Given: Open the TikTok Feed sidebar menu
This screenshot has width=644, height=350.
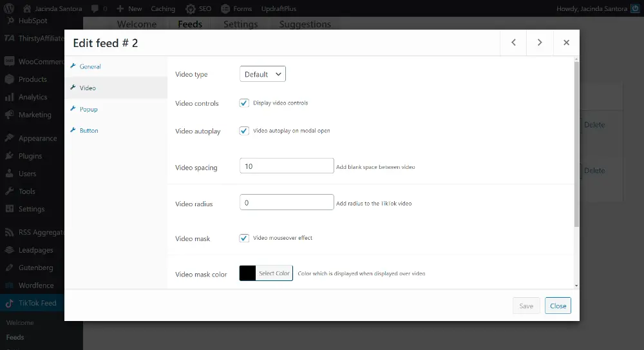Looking at the screenshot, I should tap(37, 303).
